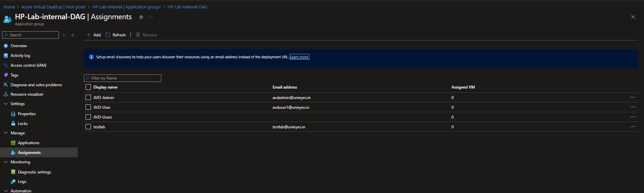Viewport: 644px width, 193px height.
Task: Click the plus icon for Add
Action: (x=89, y=35)
